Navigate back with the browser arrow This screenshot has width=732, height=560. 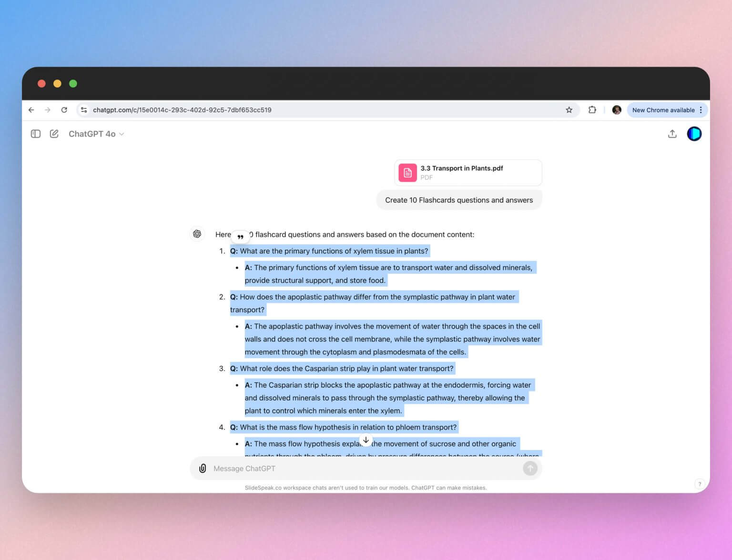31,110
